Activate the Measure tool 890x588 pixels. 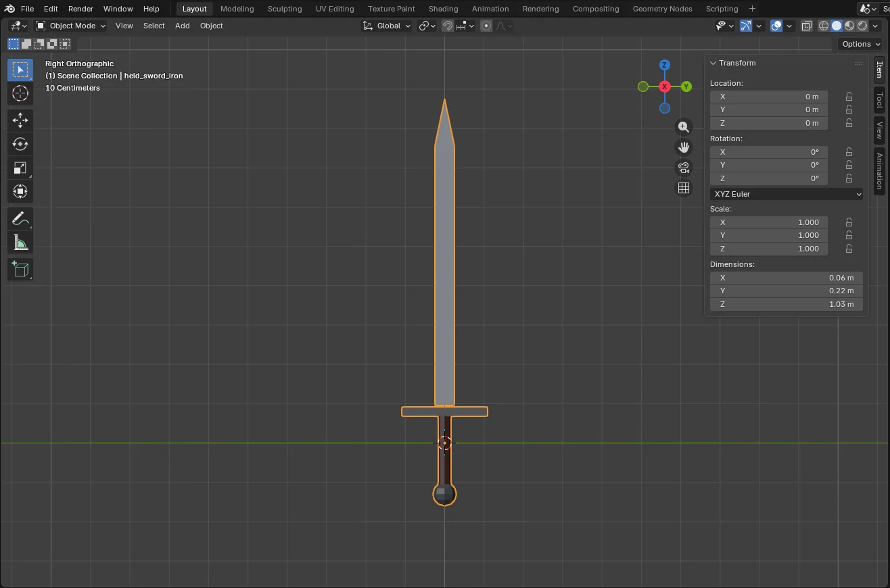coord(20,242)
